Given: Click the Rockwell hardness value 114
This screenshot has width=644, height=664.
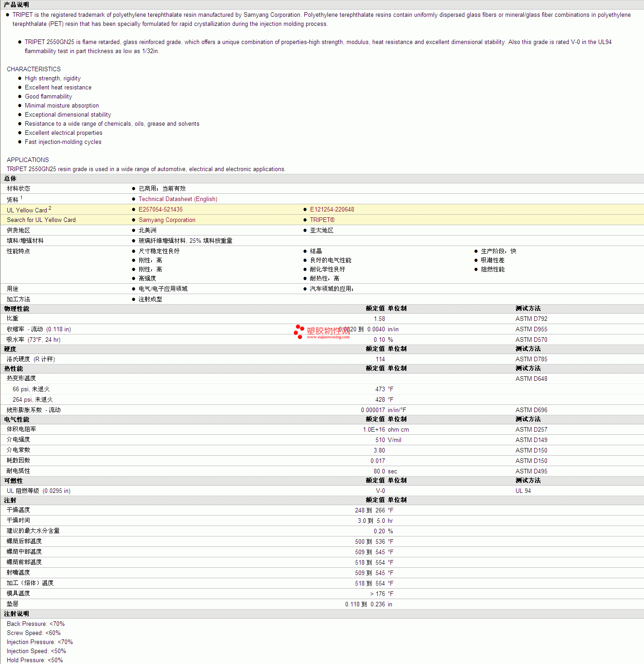Looking at the screenshot, I should [x=380, y=359].
